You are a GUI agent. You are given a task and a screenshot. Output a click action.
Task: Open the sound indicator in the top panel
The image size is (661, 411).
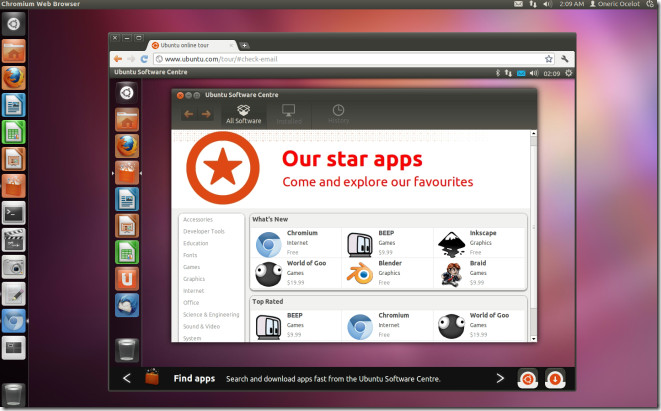[547, 4]
